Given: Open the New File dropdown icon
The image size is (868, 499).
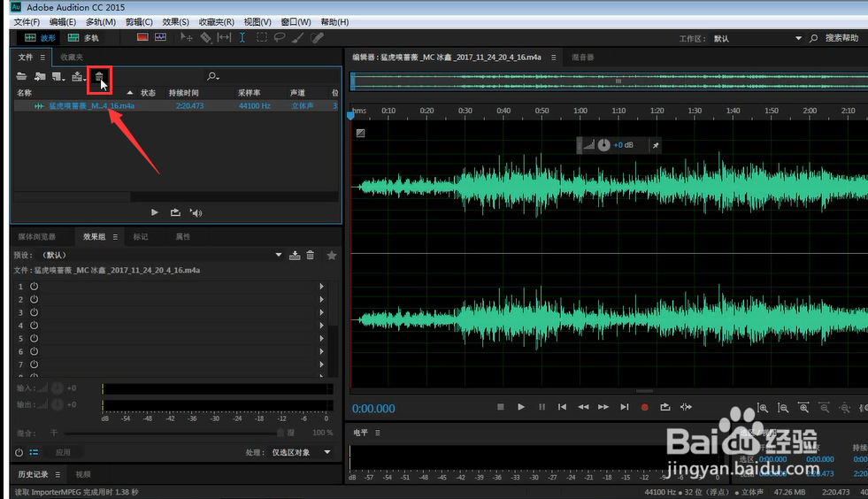Looking at the screenshot, I should pos(58,76).
